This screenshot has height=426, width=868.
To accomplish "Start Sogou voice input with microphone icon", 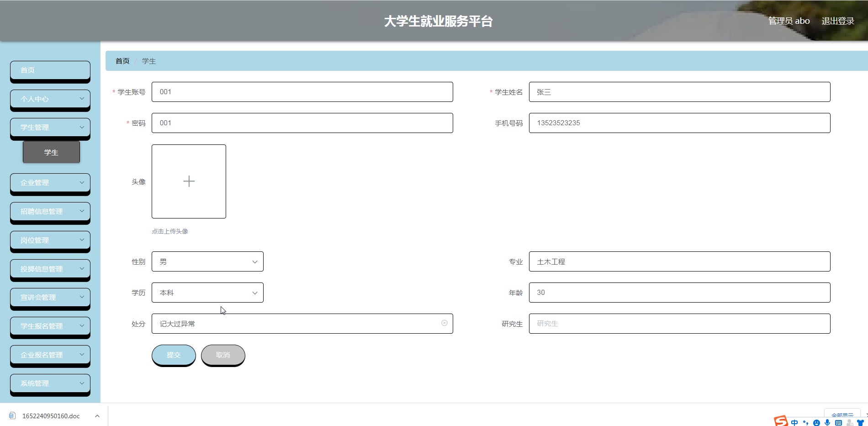I will tap(827, 421).
